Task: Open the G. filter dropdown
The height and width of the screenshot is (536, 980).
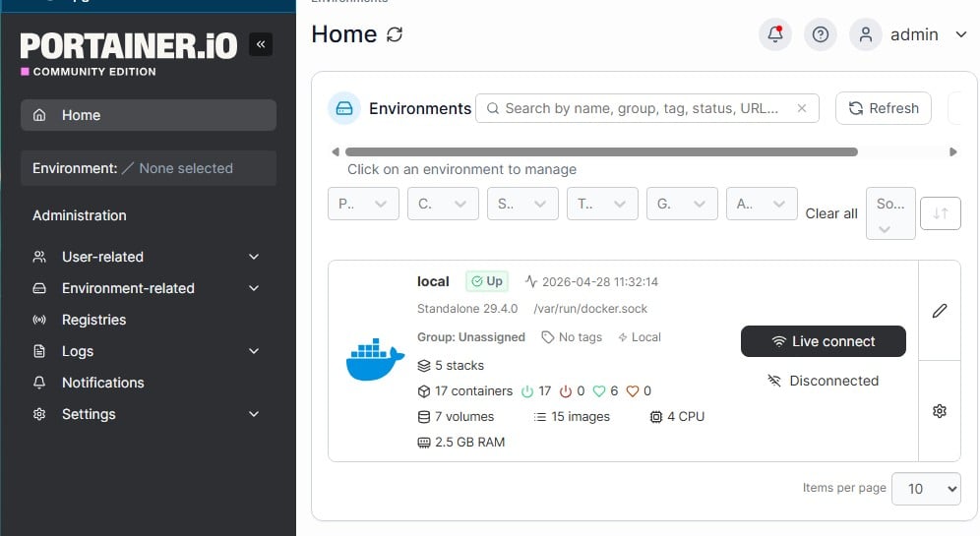Action: pyautogui.click(x=682, y=204)
